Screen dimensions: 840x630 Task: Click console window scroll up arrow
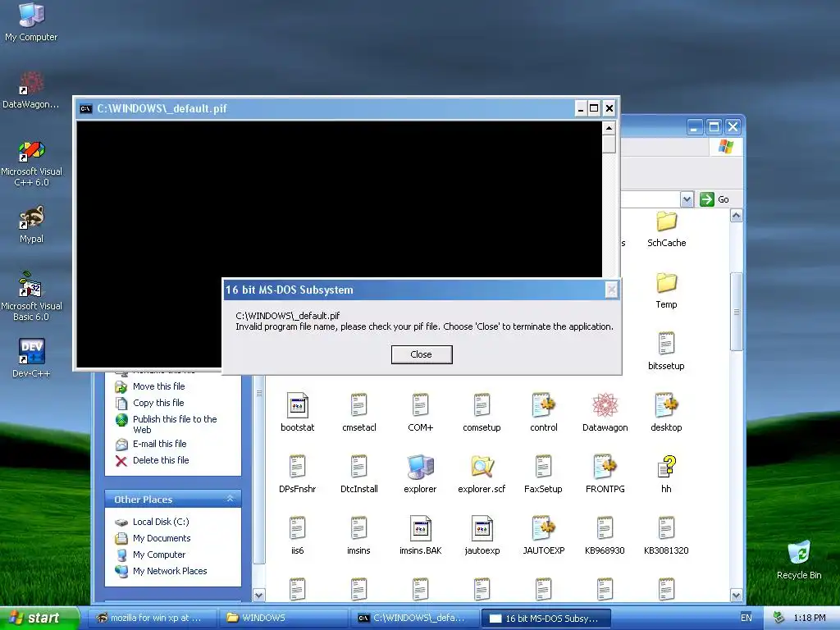[609, 128]
